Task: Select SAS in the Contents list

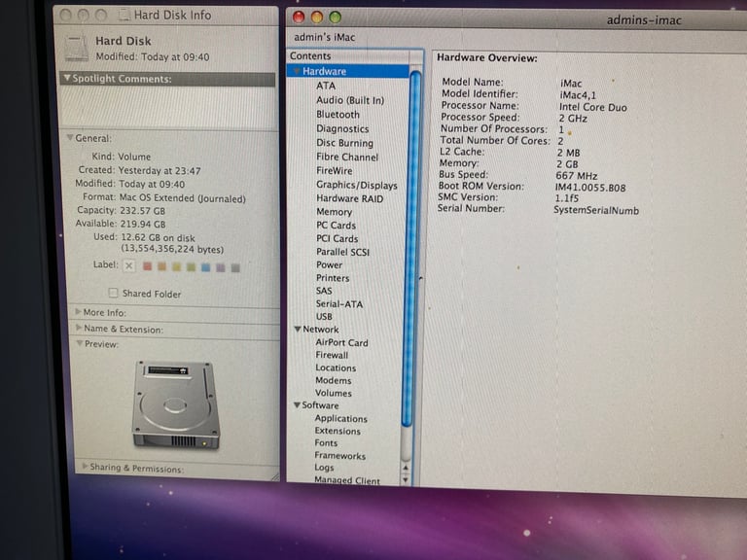Action: [x=324, y=291]
